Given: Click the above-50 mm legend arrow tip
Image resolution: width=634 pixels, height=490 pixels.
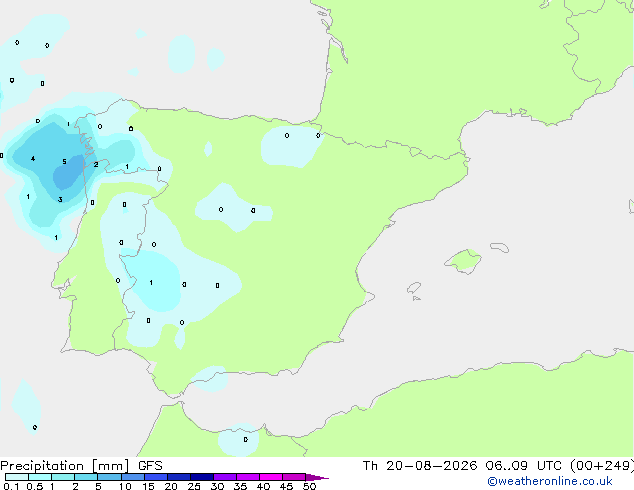Looking at the screenshot, I should pyautogui.click(x=317, y=477).
